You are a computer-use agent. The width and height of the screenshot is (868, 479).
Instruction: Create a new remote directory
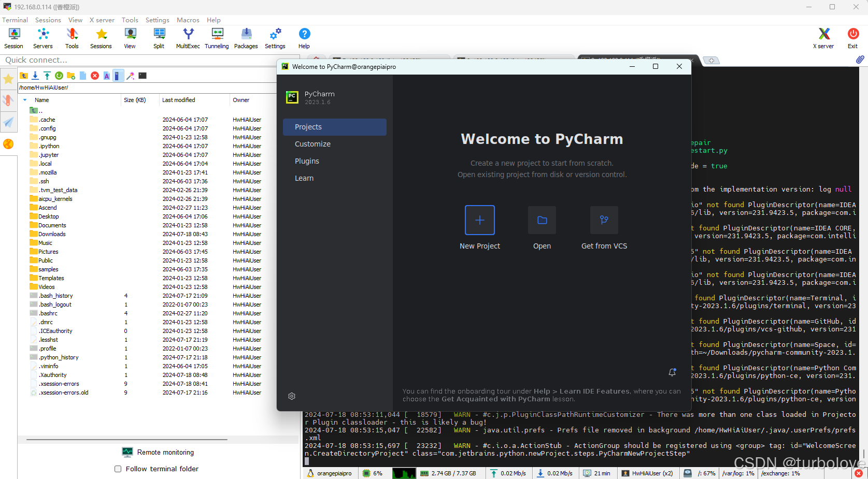tap(71, 76)
